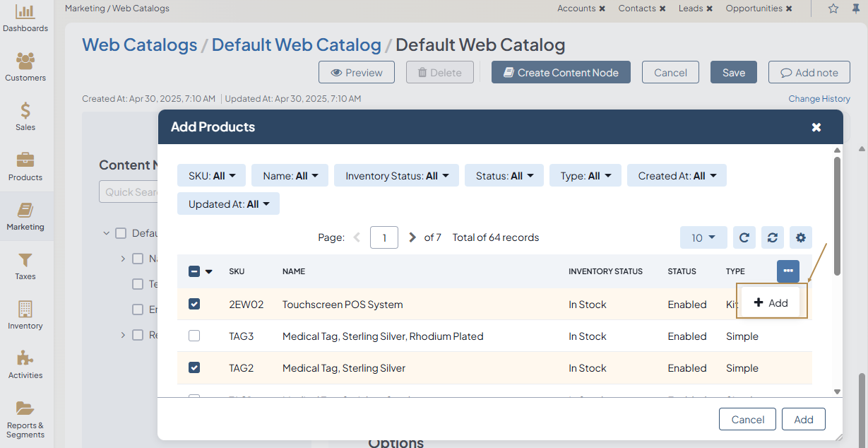Open the Dashboards sidebar icon
868x448 pixels.
(25, 12)
